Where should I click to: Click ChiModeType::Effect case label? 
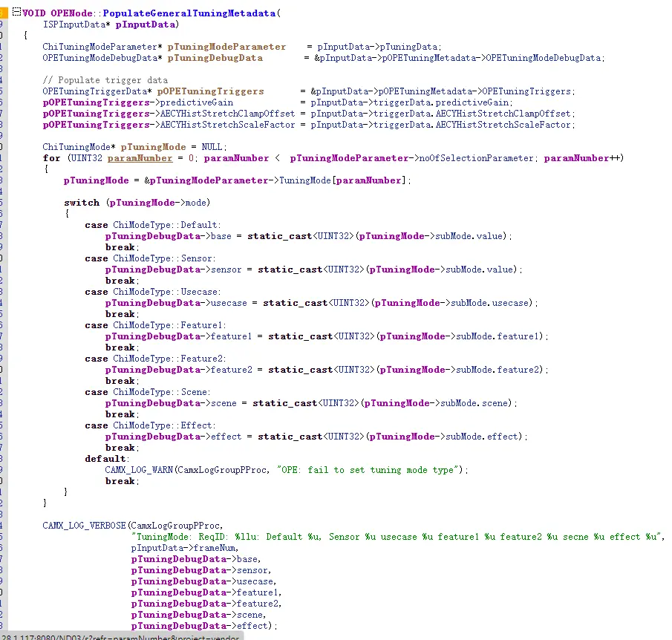click(x=163, y=425)
